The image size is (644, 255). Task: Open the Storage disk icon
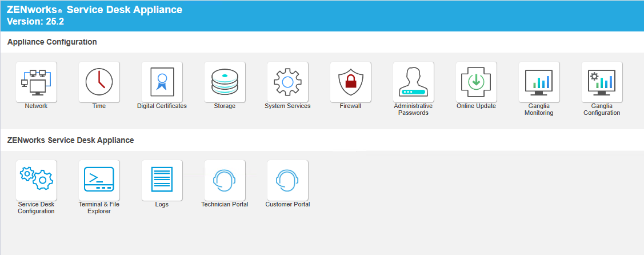click(225, 82)
